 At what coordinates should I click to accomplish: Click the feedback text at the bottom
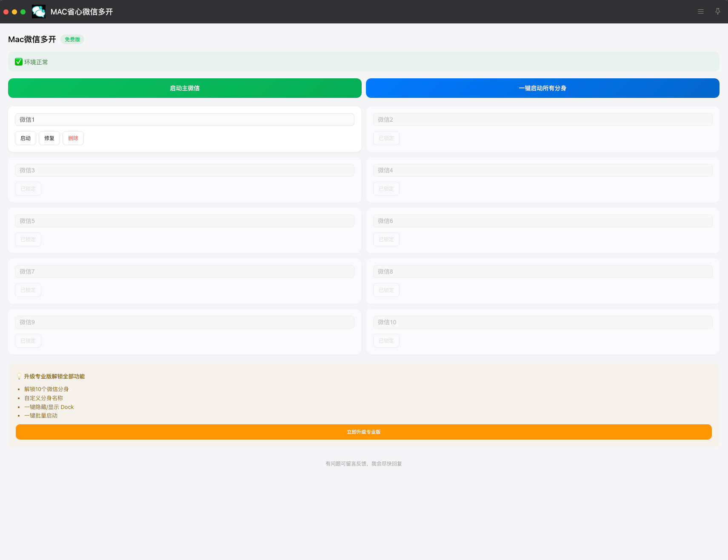click(363, 464)
